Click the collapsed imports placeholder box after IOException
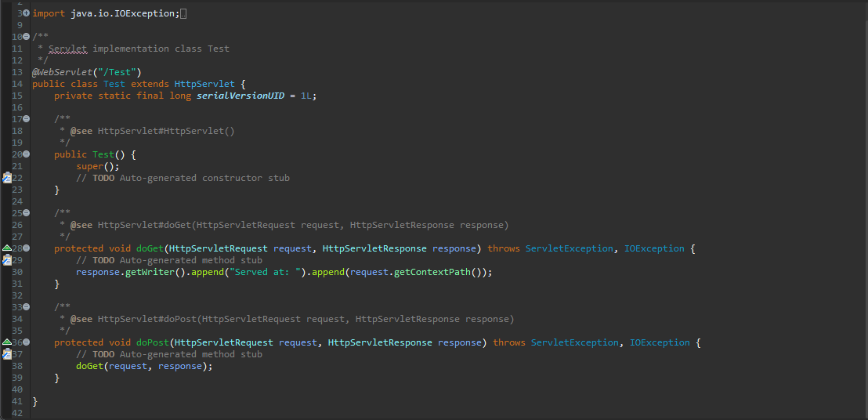Screen dimensions: 868x420 [x=183, y=13]
